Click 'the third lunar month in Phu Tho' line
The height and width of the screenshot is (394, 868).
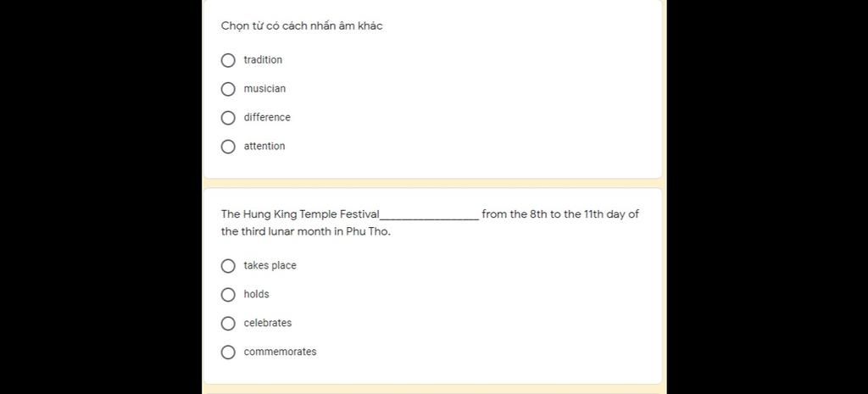click(x=305, y=231)
